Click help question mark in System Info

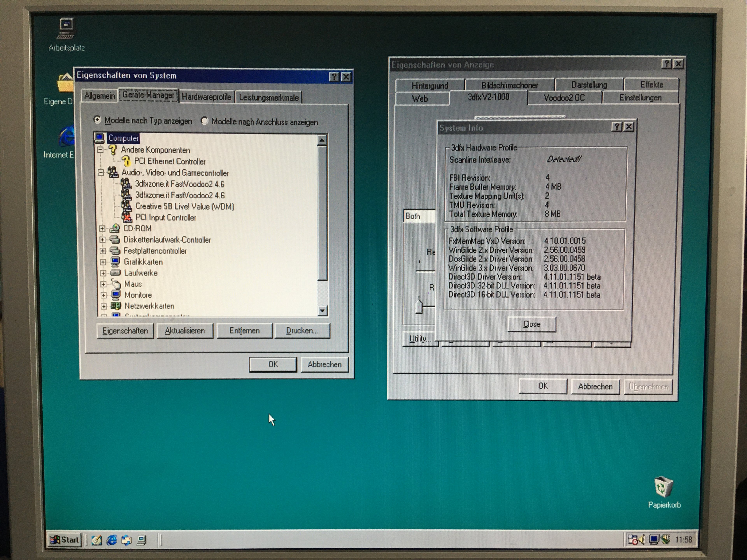pos(617,127)
